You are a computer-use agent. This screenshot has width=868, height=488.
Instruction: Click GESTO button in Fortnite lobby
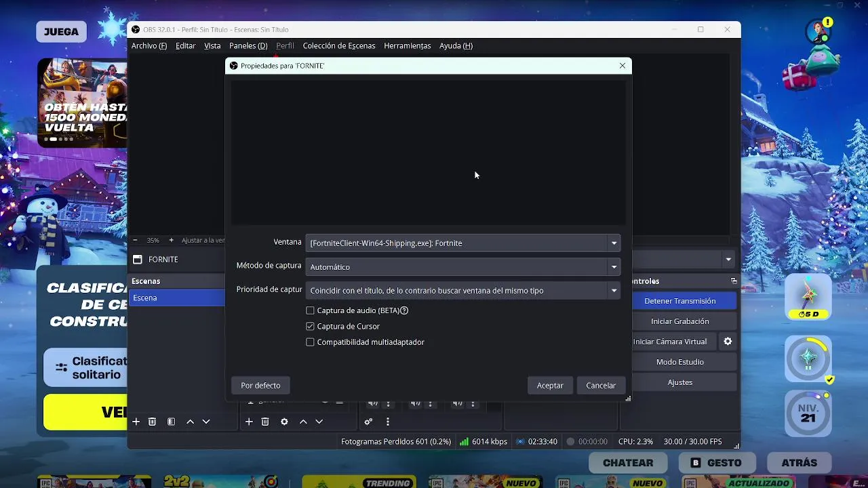[717, 463]
